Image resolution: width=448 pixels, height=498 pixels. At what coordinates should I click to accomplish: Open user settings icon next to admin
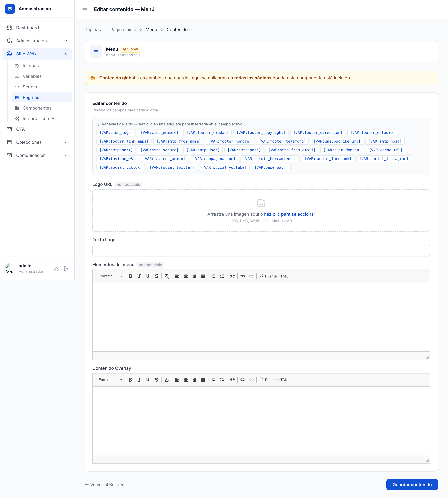pyautogui.click(x=56, y=268)
